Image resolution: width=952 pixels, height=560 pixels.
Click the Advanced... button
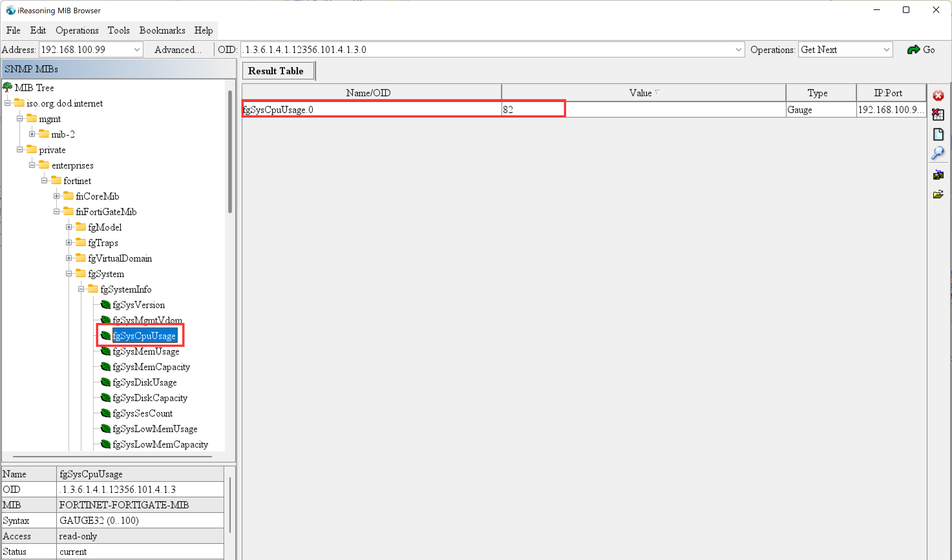click(x=177, y=50)
